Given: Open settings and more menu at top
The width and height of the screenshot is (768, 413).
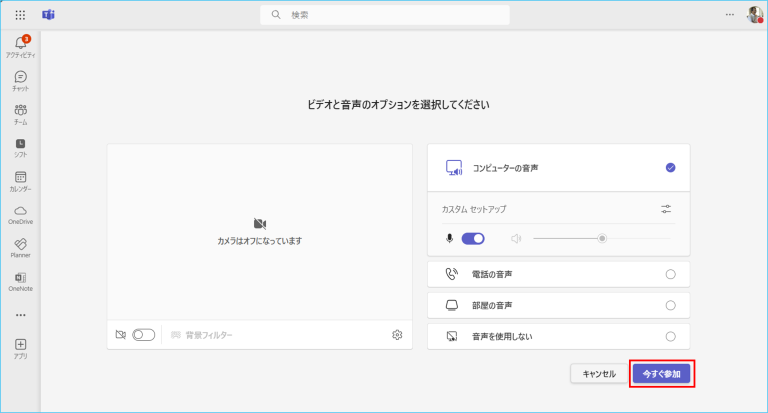Looking at the screenshot, I should click(729, 15).
